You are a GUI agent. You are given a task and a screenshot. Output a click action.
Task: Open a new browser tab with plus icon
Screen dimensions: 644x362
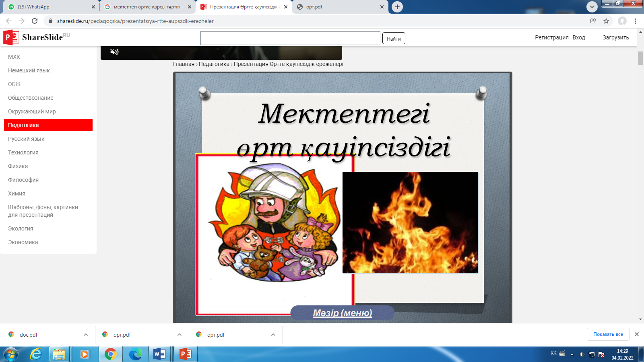coord(397,7)
